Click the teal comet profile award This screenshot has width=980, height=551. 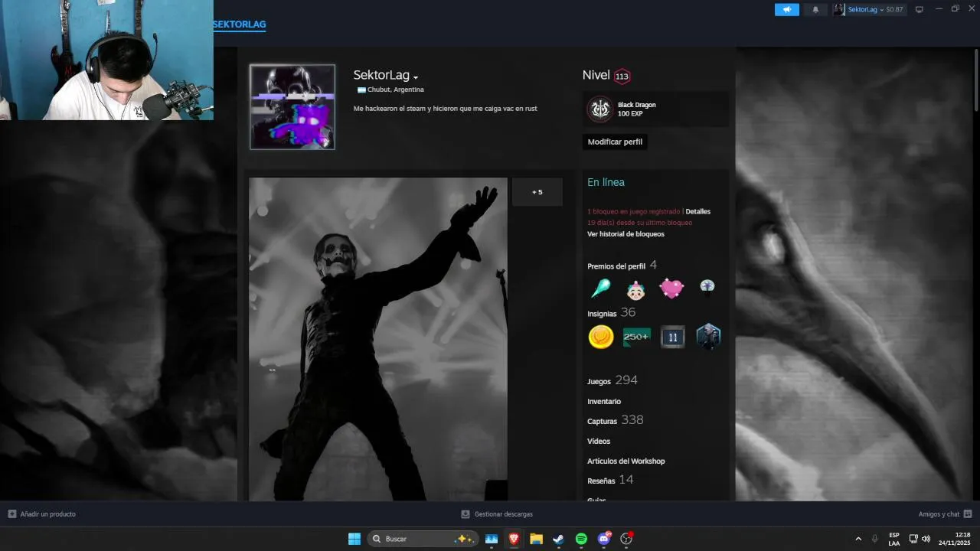pos(601,289)
